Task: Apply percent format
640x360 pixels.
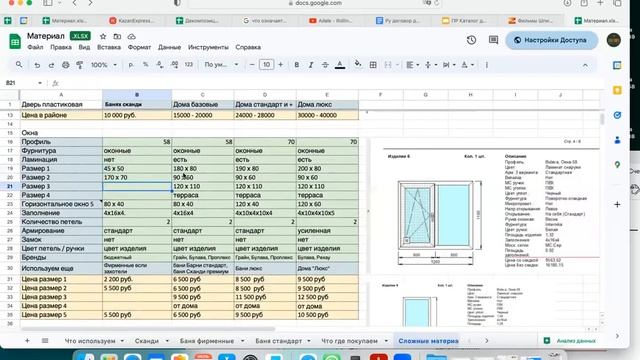Action: coord(145,65)
